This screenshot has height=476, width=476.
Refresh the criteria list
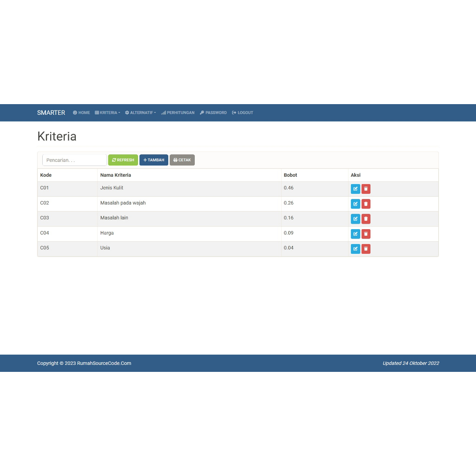123,160
